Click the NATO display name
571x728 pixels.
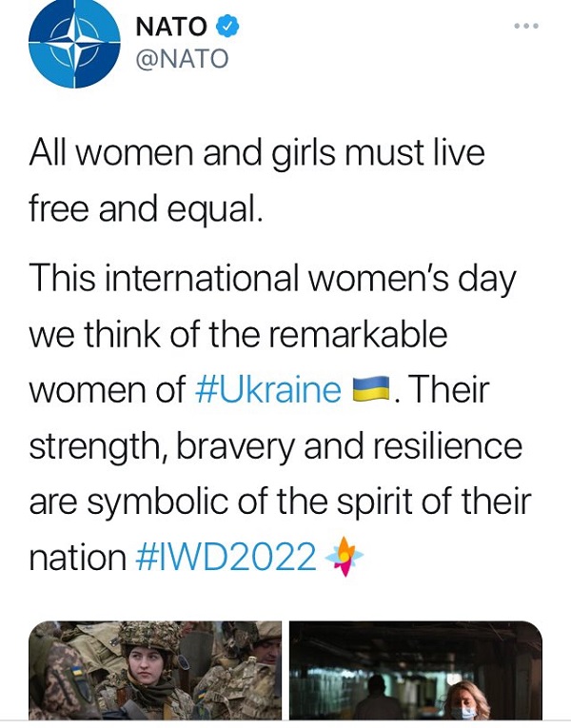[171, 27]
